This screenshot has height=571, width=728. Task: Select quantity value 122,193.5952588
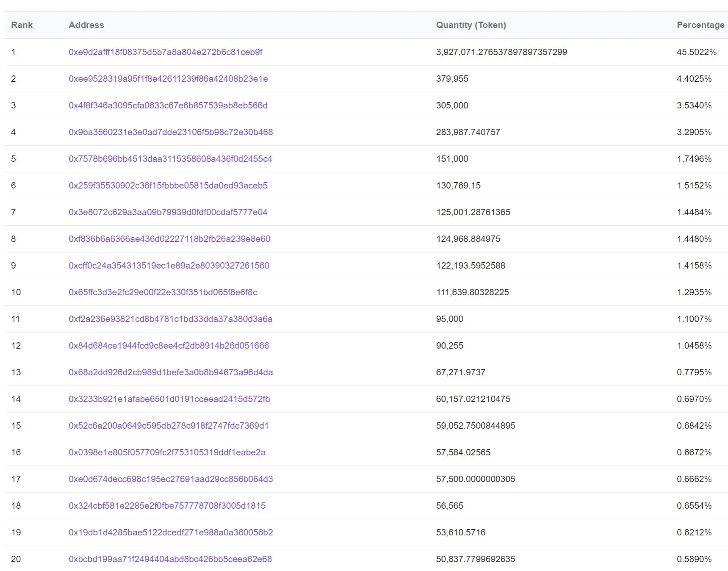point(471,266)
